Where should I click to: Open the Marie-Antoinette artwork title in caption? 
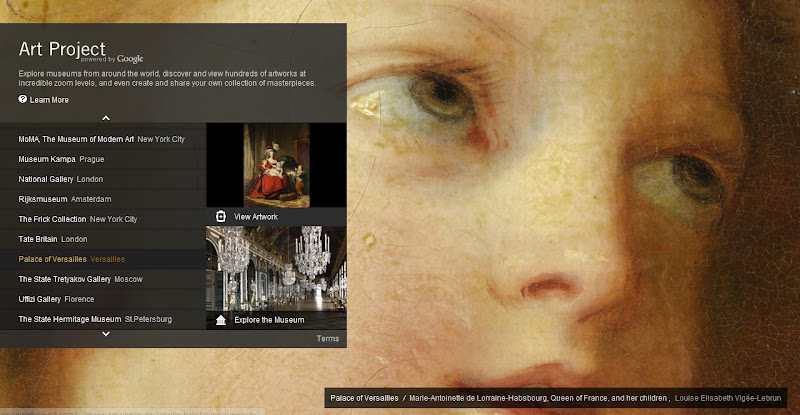tap(539, 398)
